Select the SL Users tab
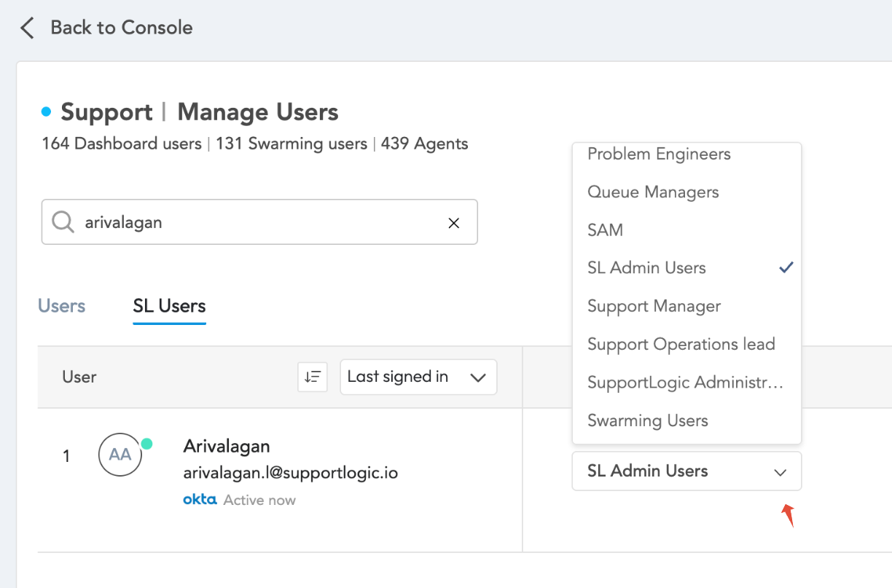892x588 pixels. click(169, 306)
